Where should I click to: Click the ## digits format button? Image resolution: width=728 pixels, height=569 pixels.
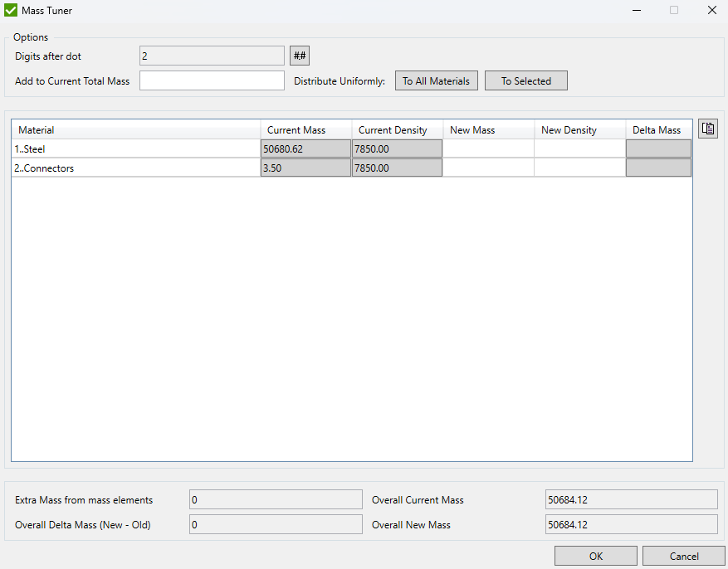click(x=300, y=56)
